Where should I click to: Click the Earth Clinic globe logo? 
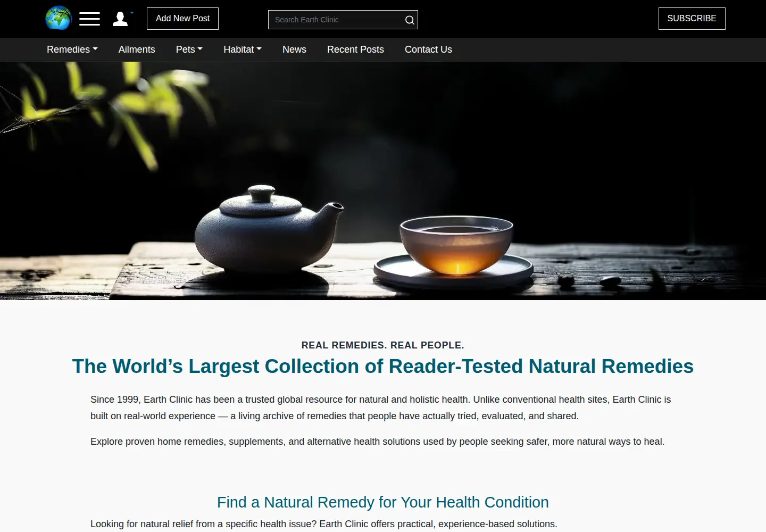tap(59, 18)
